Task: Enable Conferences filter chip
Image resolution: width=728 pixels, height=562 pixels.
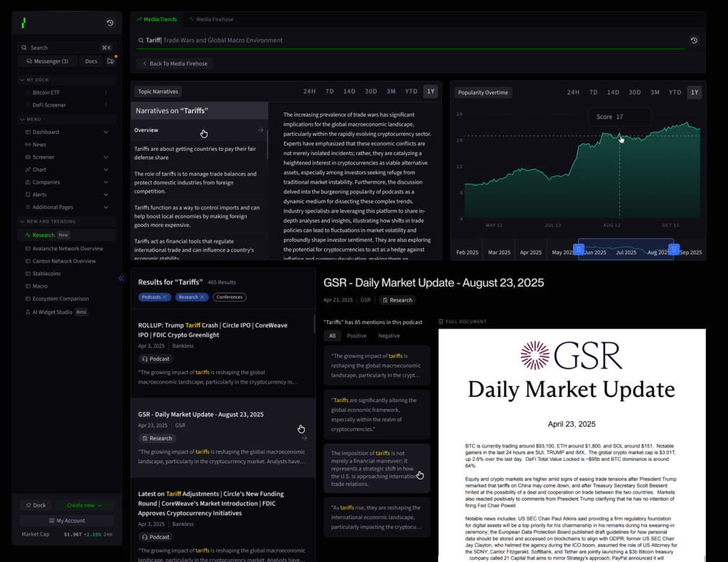Action: coord(230,297)
